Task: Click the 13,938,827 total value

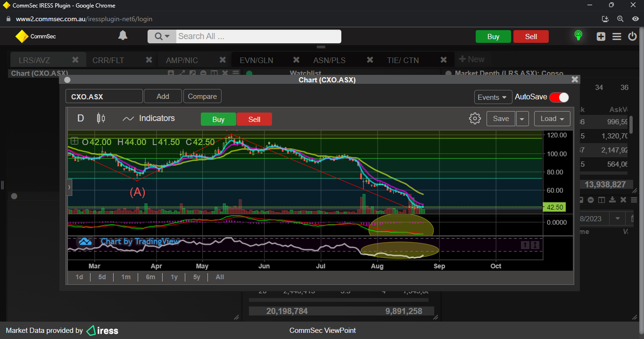Action: (x=605, y=185)
